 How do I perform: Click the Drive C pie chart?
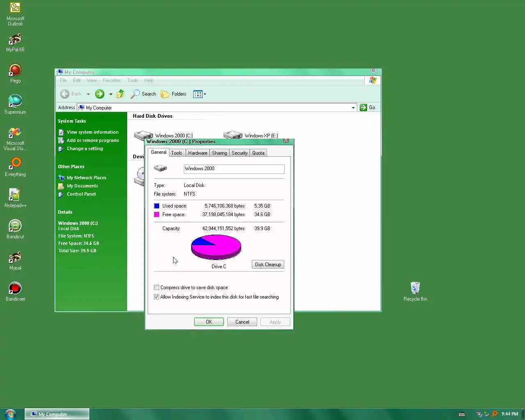(216, 247)
